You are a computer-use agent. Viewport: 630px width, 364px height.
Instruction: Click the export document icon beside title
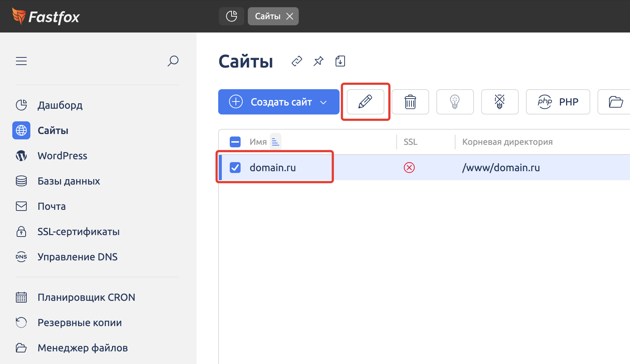[340, 61]
